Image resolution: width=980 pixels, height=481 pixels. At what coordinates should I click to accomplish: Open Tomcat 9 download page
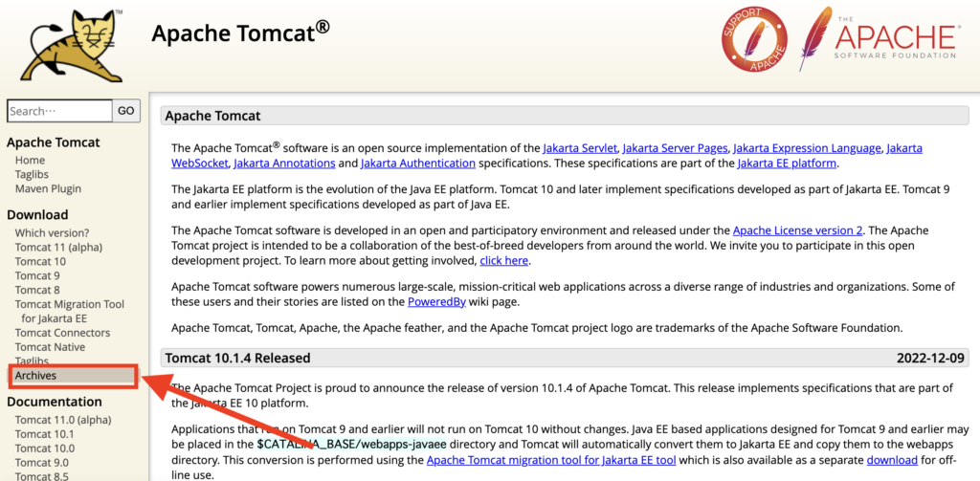pos(37,275)
